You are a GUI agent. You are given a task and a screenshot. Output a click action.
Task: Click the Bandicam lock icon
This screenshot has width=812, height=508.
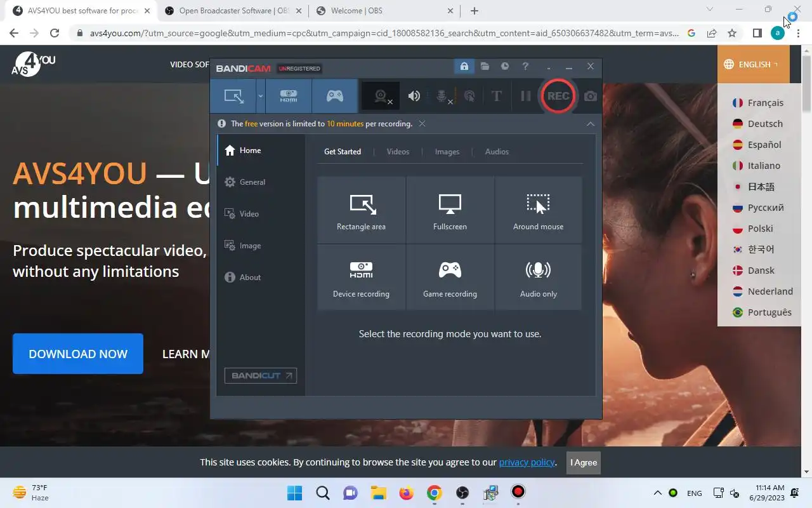click(464, 66)
